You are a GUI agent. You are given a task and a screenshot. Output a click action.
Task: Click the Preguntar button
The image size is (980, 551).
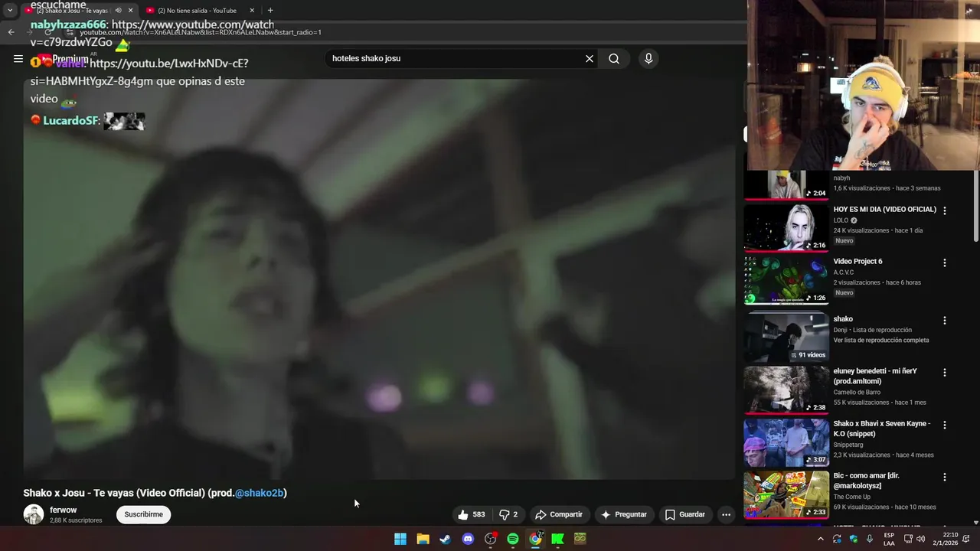(623, 514)
